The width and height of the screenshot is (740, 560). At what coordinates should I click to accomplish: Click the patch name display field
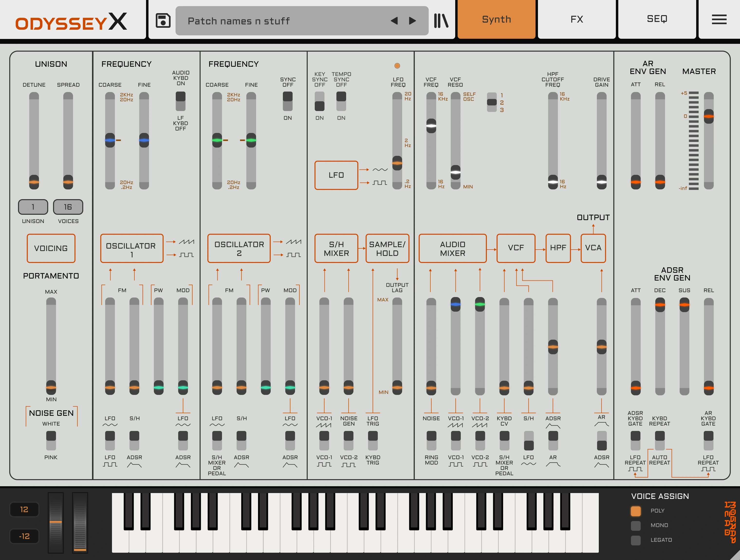click(302, 21)
